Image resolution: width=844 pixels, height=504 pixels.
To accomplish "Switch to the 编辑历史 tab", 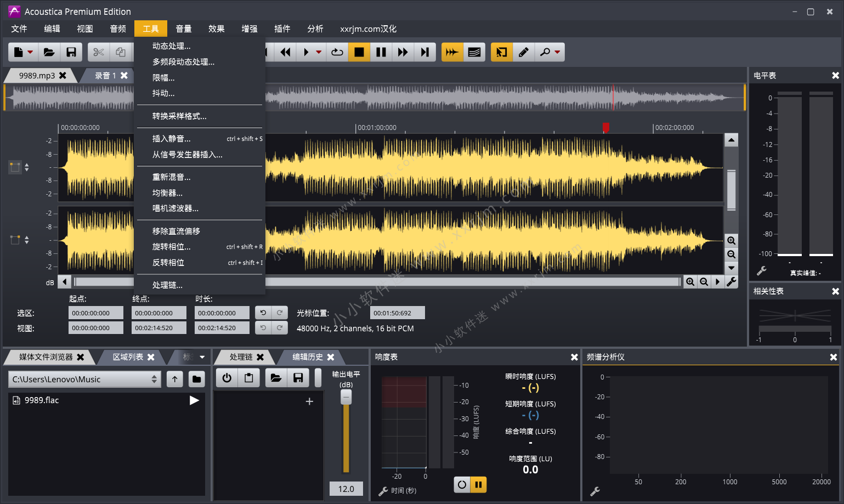I will pyautogui.click(x=308, y=357).
